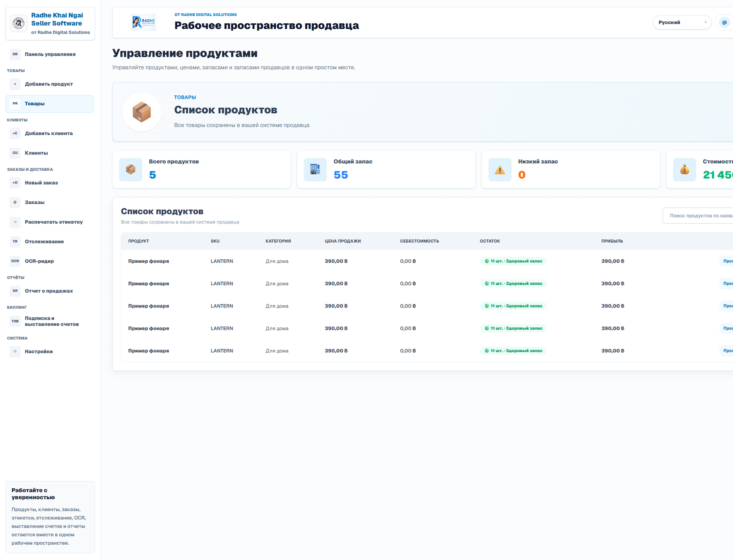Click the plus icon beside Добавить продукт
The width and height of the screenshot is (733, 560).
(x=15, y=84)
